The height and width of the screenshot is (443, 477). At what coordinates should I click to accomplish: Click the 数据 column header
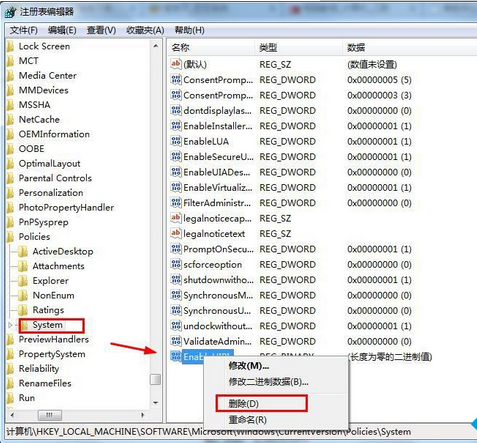click(x=410, y=48)
